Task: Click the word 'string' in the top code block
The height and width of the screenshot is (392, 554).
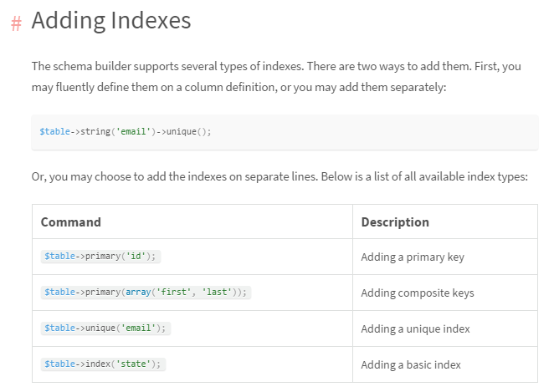Action: pyautogui.click(x=93, y=132)
